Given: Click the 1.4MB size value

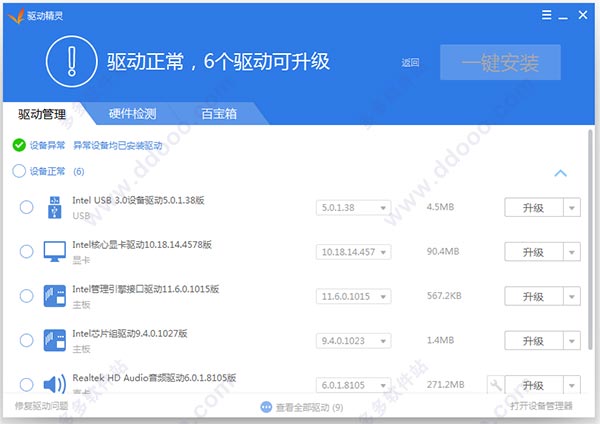Looking at the screenshot, I should [x=440, y=340].
